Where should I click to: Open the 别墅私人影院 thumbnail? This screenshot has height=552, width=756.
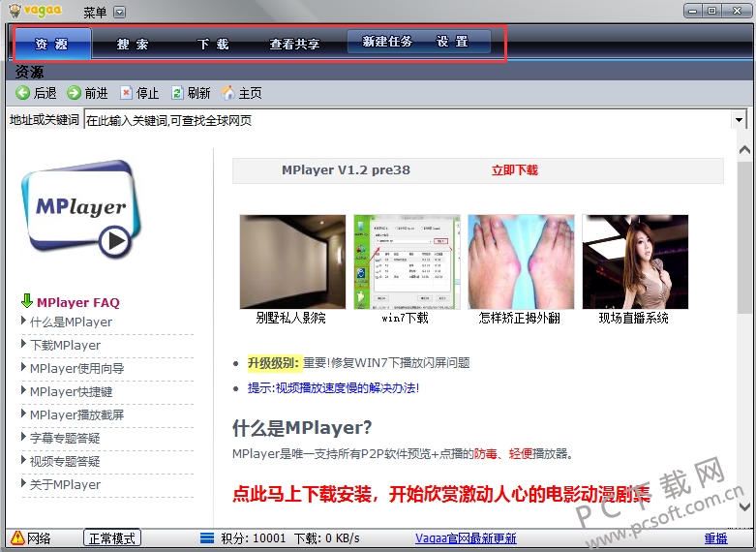[x=292, y=261]
